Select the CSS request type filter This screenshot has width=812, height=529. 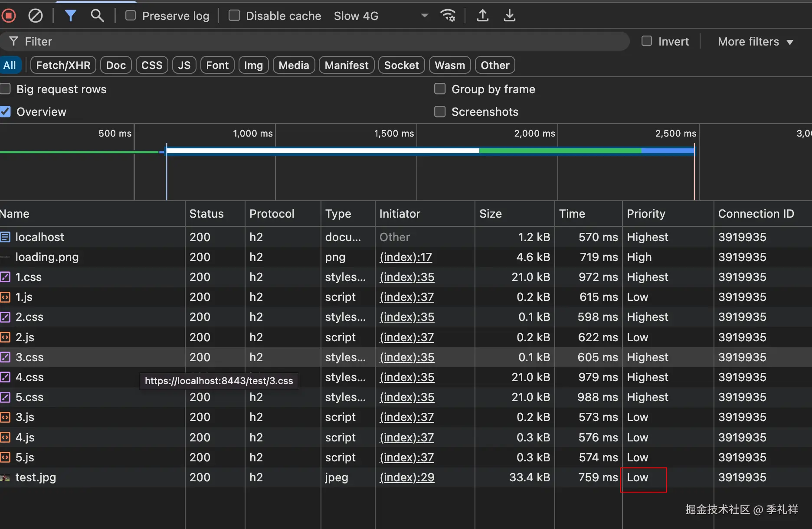[x=151, y=65]
